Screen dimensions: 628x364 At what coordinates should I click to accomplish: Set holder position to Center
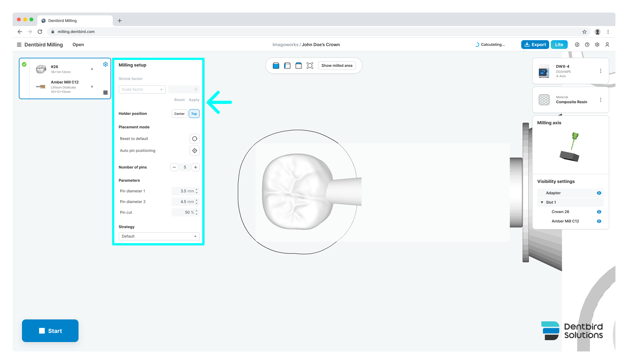tap(179, 114)
